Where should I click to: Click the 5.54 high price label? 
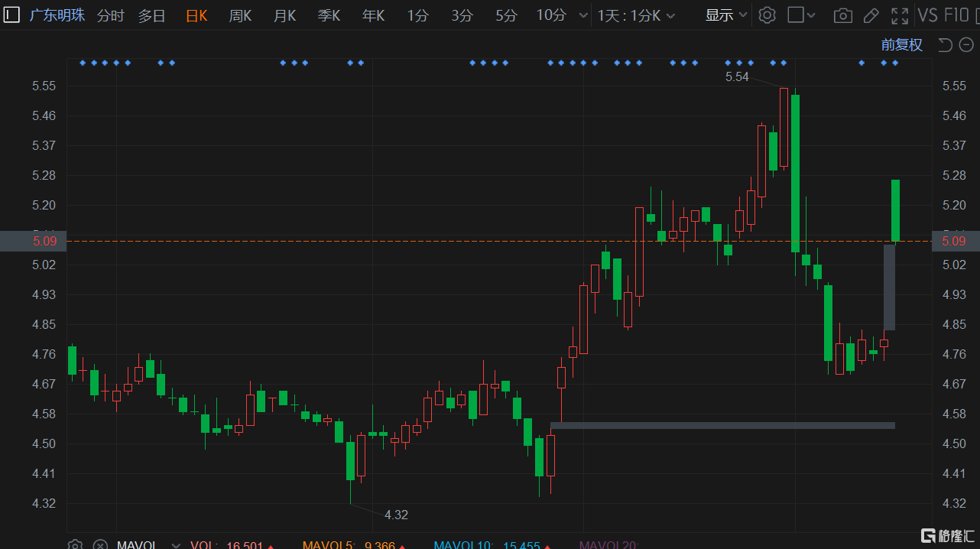pyautogui.click(x=737, y=76)
